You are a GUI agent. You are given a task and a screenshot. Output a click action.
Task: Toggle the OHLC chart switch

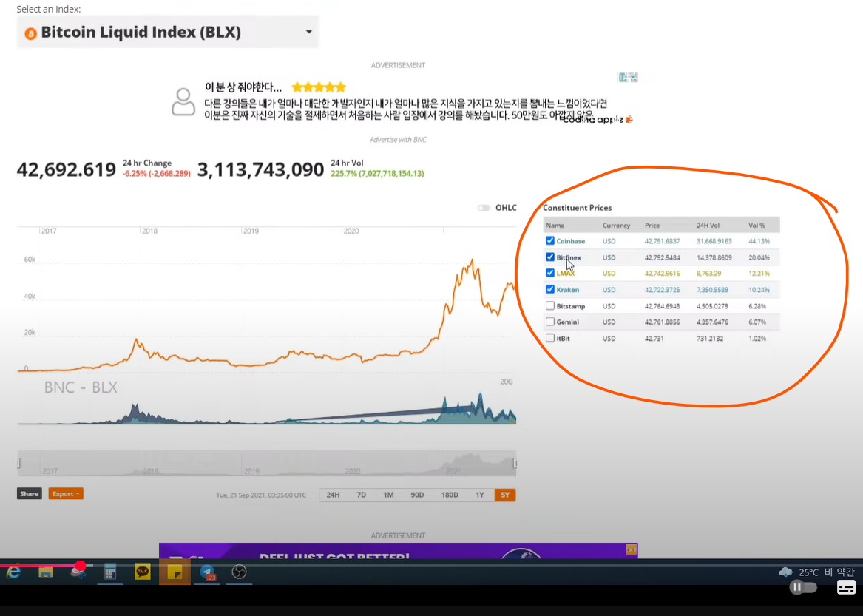click(484, 208)
